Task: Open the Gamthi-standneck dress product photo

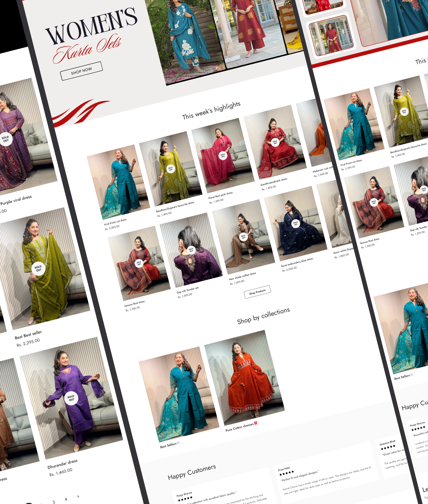Action: click(275, 142)
